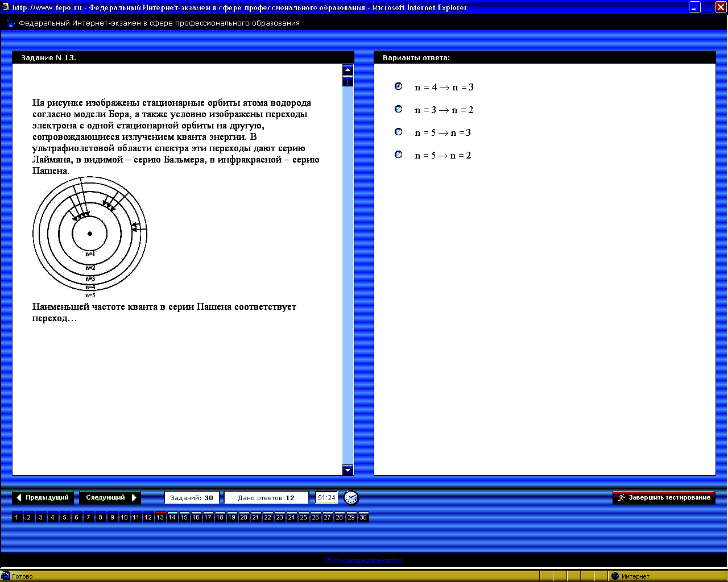The height and width of the screenshot is (582, 728).
Task: Jump to question 14
Action: tap(172, 517)
